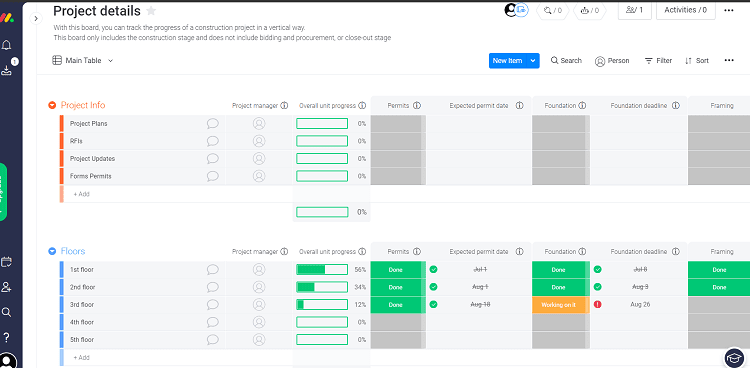Click the monday.com logo icon
The width and height of the screenshot is (750, 368).
[x=7, y=18]
